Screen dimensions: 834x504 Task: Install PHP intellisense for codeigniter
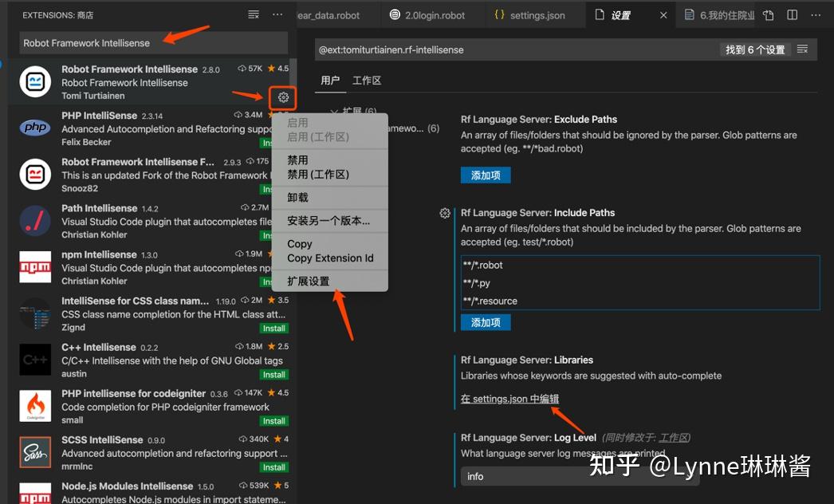click(x=274, y=421)
